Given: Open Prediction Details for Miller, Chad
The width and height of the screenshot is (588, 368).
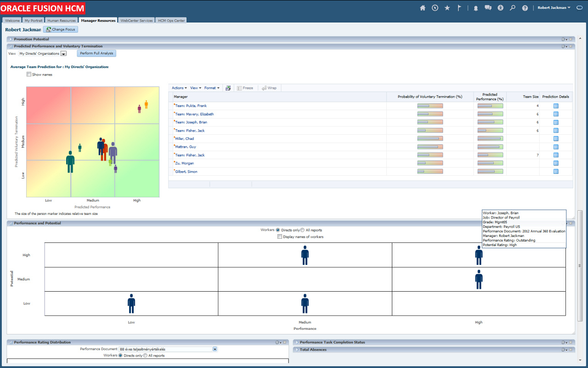Looking at the screenshot, I should pyautogui.click(x=556, y=138).
